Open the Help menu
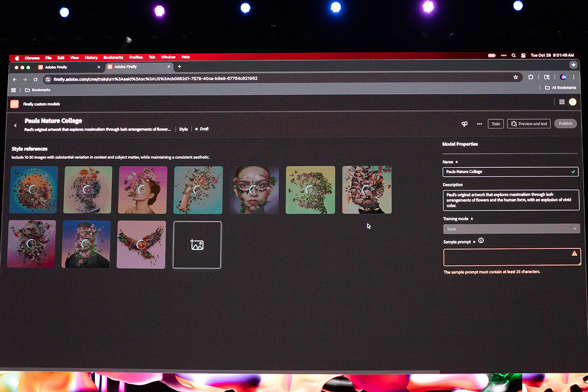 point(186,57)
